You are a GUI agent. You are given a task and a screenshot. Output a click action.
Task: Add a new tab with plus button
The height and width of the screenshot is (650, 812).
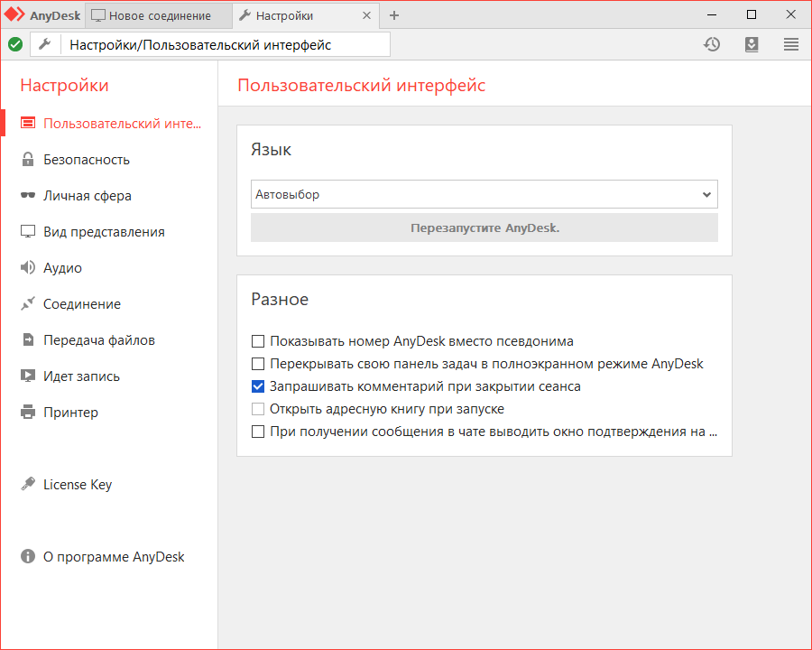pyautogui.click(x=394, y=15)
